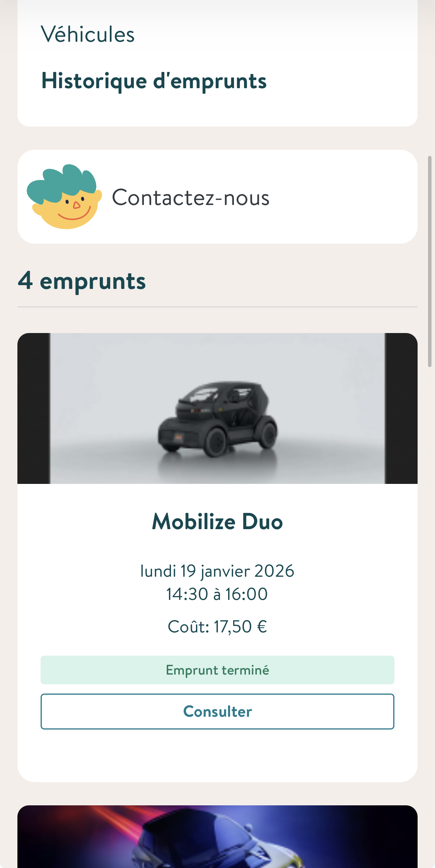This screenshot has width=435, height=868.
Task: Click the time slot "14:30 à 16:00"
Action: click(217, 594)
